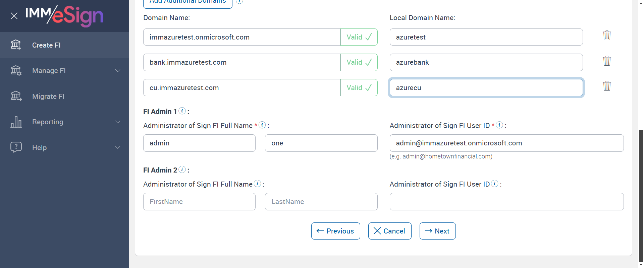Cancel the FI creation form

[x=390, y=231]
